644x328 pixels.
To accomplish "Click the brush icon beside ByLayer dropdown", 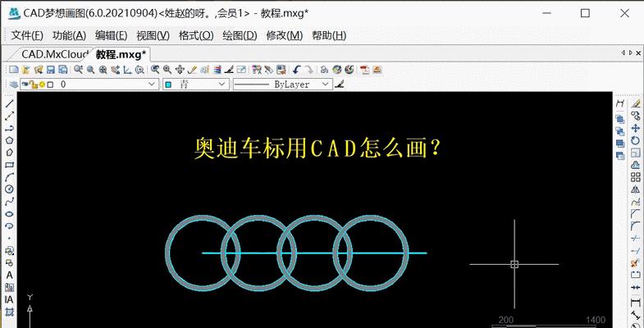I will pyautogui.click(x=340, y=84).
